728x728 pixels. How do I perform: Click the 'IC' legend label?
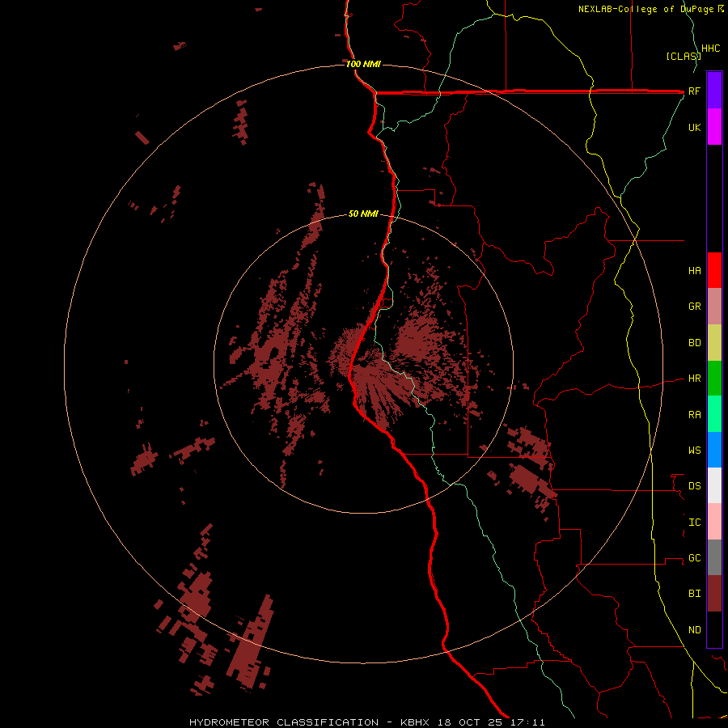click(x=694, y=523)
